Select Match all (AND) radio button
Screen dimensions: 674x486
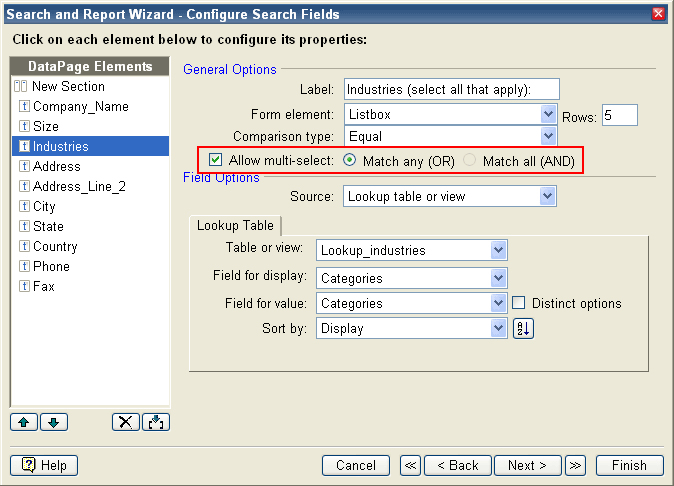(x=469, y=160)
